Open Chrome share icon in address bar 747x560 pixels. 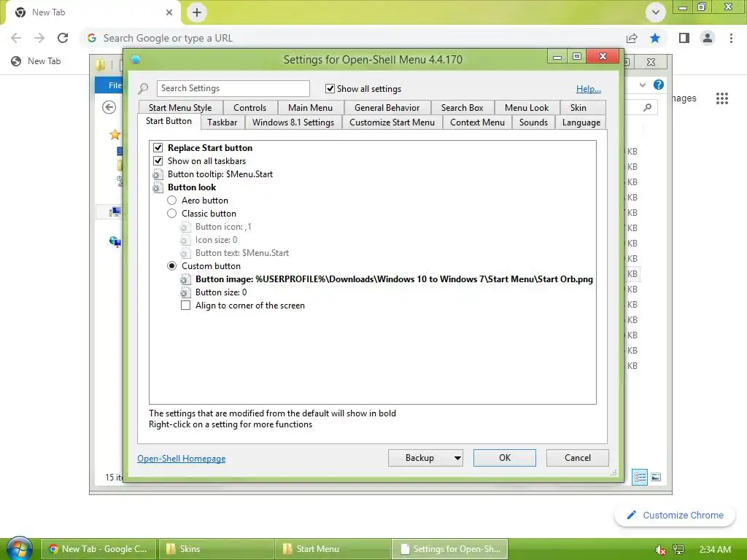point(632,38)
